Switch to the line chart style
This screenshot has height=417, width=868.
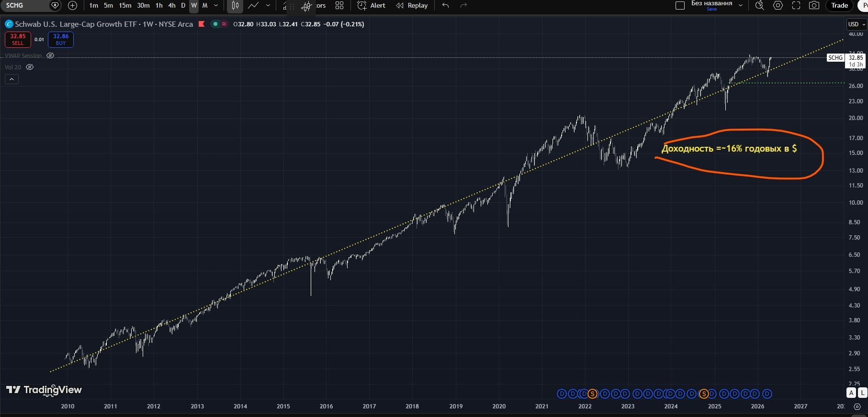pyautogui.click(x=253, y=5)
